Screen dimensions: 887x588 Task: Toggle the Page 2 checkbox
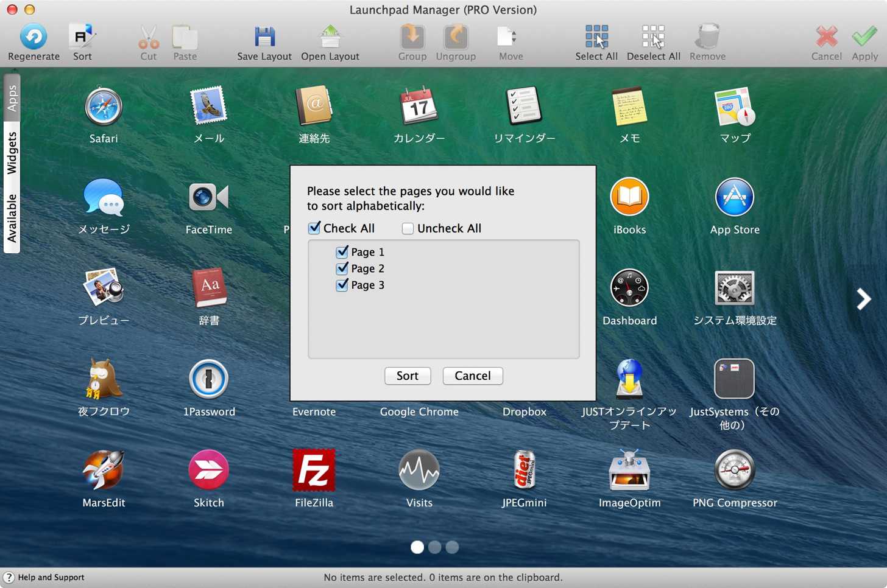tap(342, 268)
